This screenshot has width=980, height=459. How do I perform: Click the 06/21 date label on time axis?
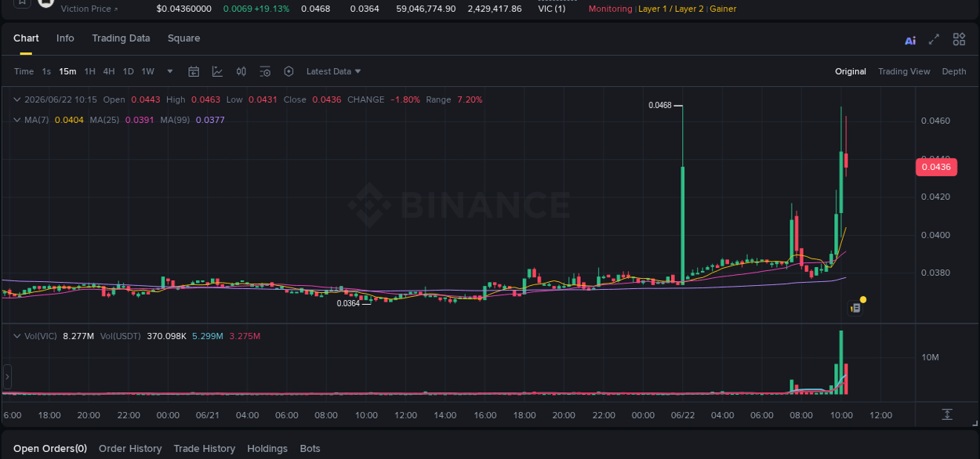point(207,415)
